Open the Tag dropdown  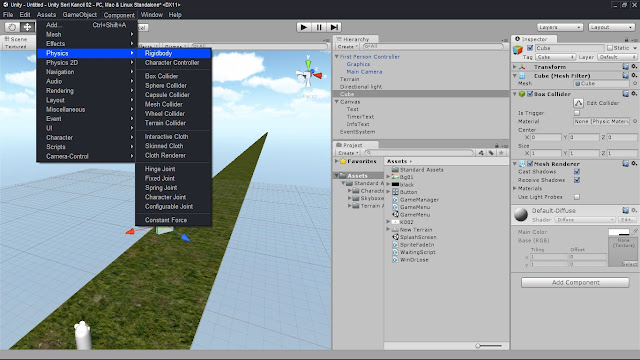pyautogui.click(x=556, y=57)
